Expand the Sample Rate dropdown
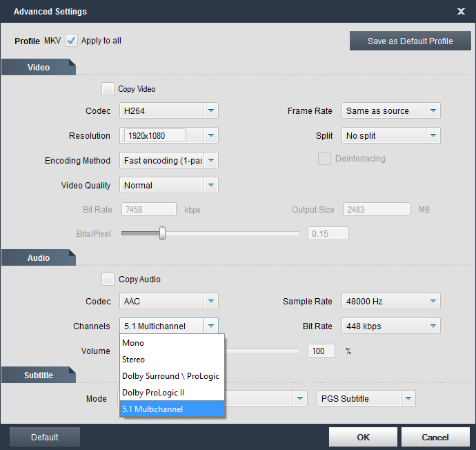Screen dimensions: 476x450 pos(433,302)
